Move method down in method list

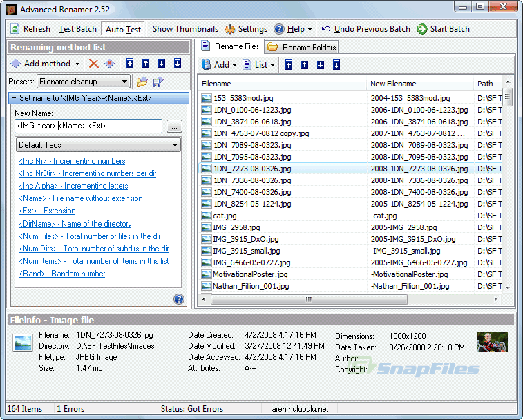pos(162,64)
